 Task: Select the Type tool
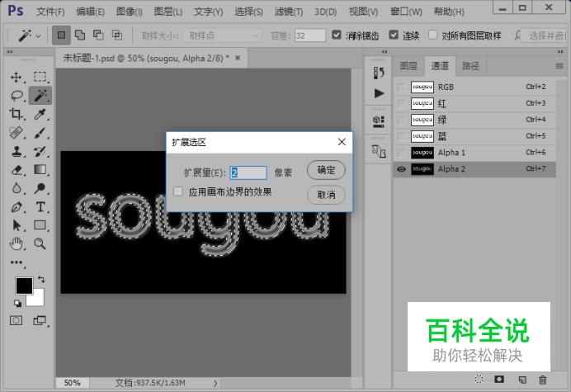tap(40, 207)
